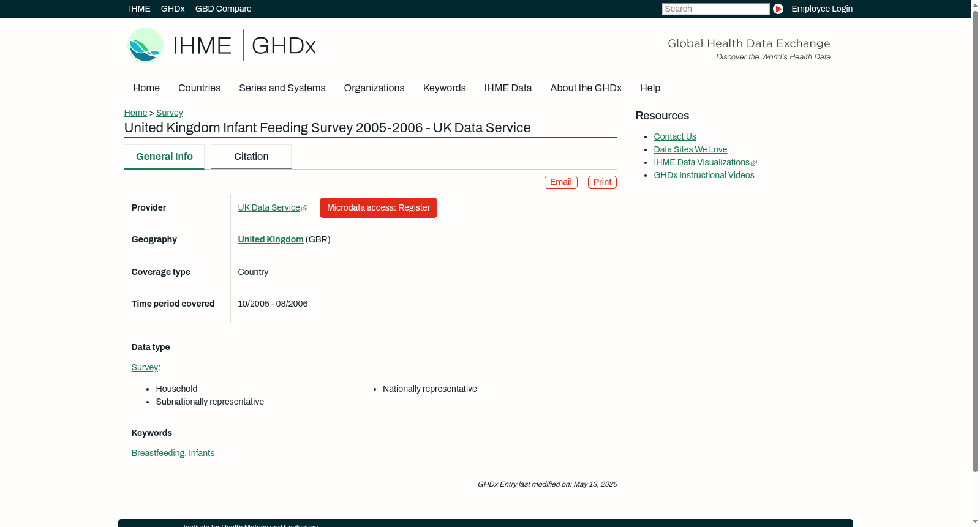Open the Organizations menu item

coord(374,88)
